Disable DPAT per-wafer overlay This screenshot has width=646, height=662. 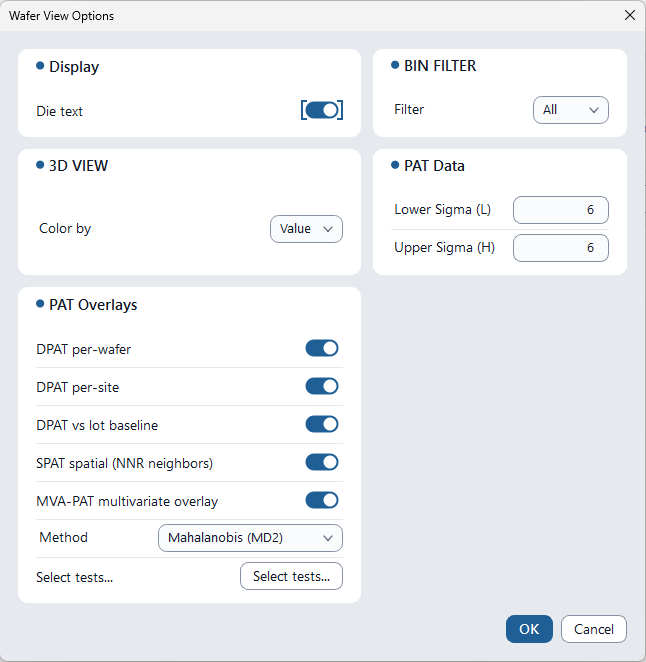click(x=322, y=348)
